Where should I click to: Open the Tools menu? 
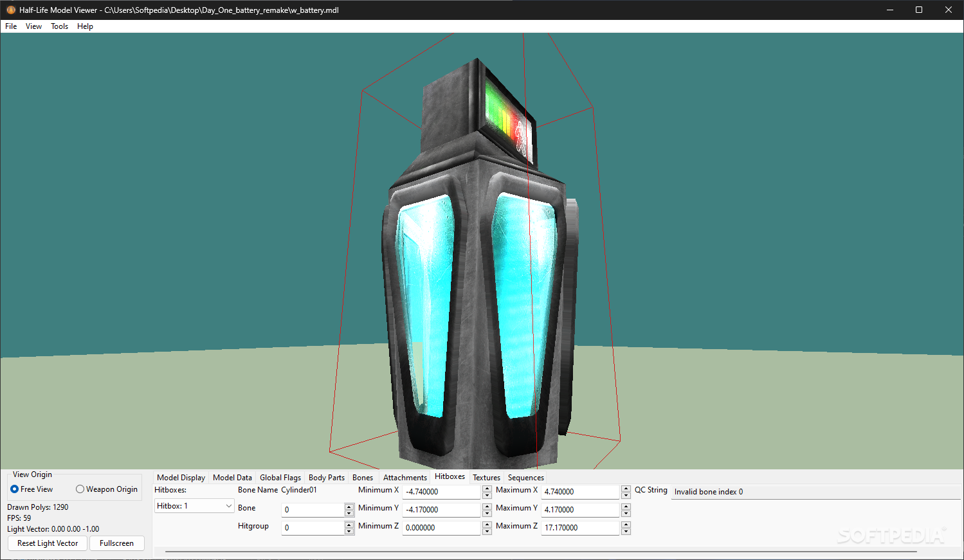point(59,26)
